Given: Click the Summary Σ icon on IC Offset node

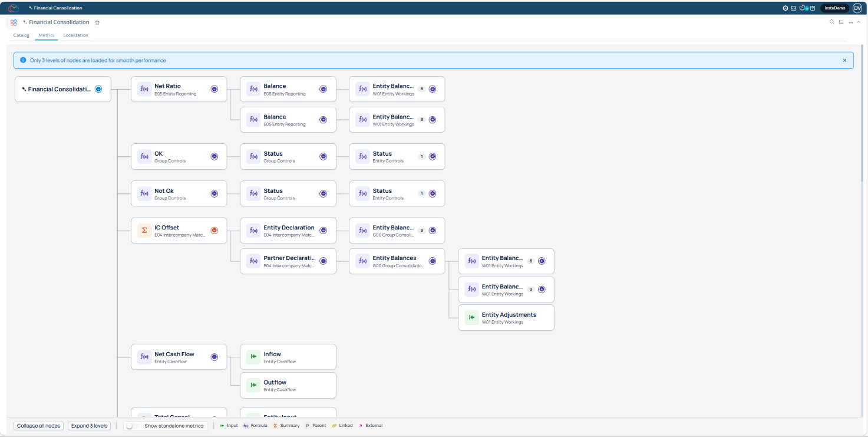Looking at the screenshot, I should pyautogui.click(x=144, y=230).
